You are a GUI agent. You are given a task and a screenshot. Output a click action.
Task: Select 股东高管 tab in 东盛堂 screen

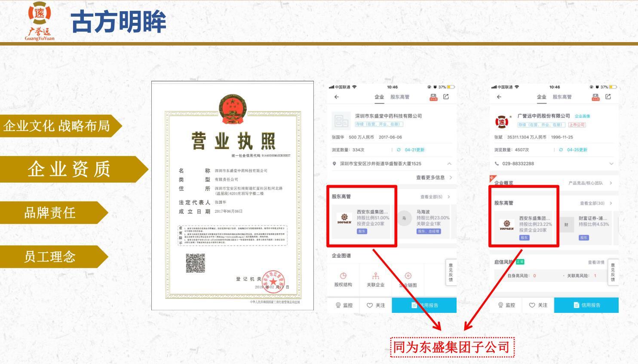pyautogui.click(x=400, y=97)
